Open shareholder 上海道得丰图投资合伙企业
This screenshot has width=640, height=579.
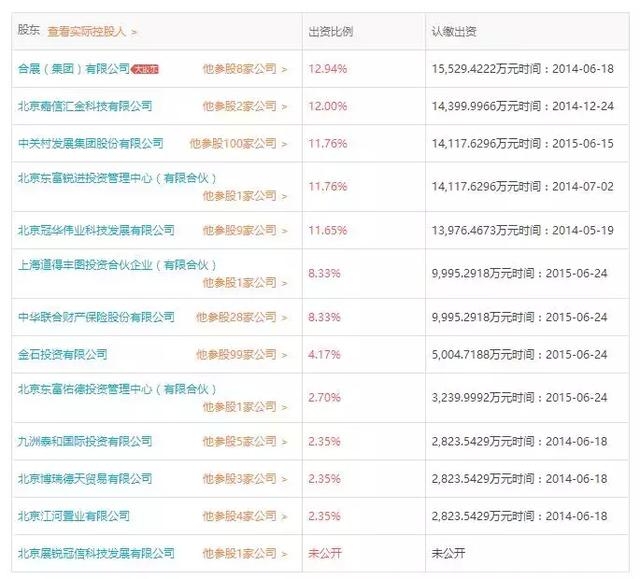(x=117, y=265)
